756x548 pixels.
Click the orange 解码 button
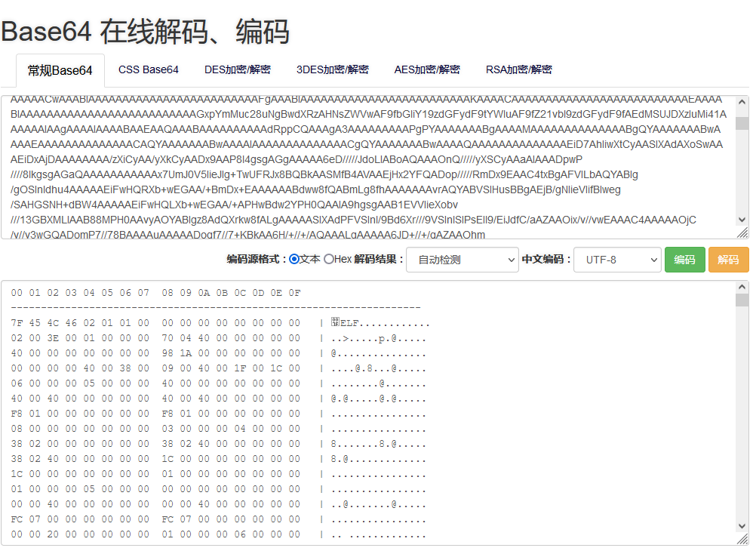click(729, 260)
